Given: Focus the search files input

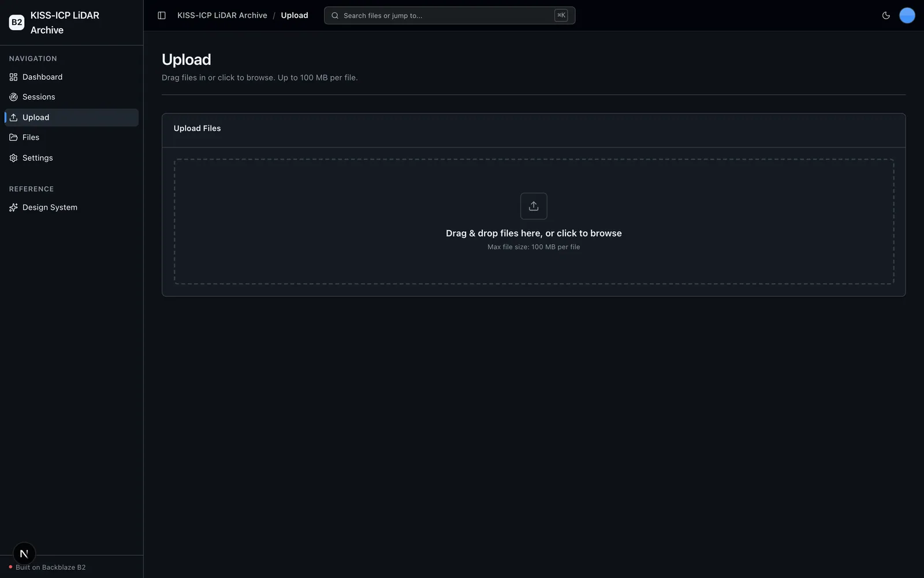Looking at the screenshot, I should coord(449,16).
